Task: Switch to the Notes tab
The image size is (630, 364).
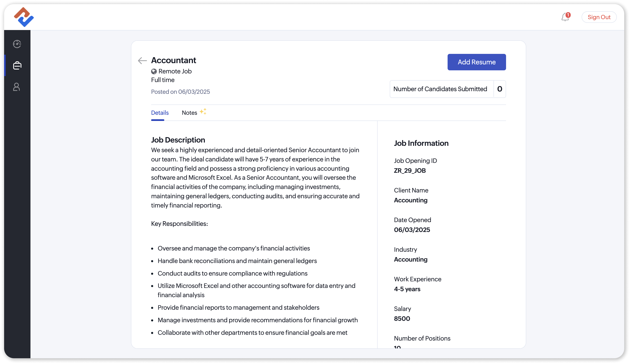Action: coord(189,113)
